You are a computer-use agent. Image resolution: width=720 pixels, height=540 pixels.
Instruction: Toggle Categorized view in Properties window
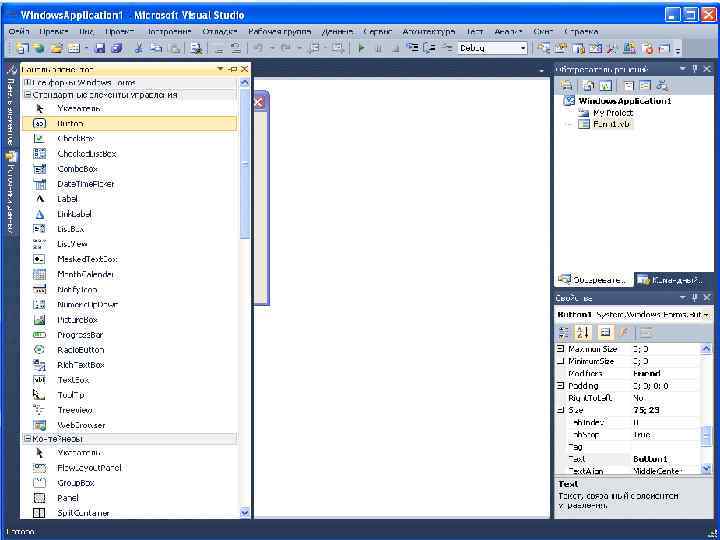point(565,332)
